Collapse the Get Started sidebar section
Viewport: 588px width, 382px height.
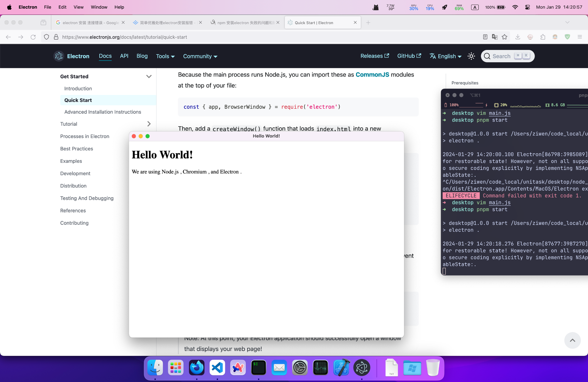(x=149, y=76)
